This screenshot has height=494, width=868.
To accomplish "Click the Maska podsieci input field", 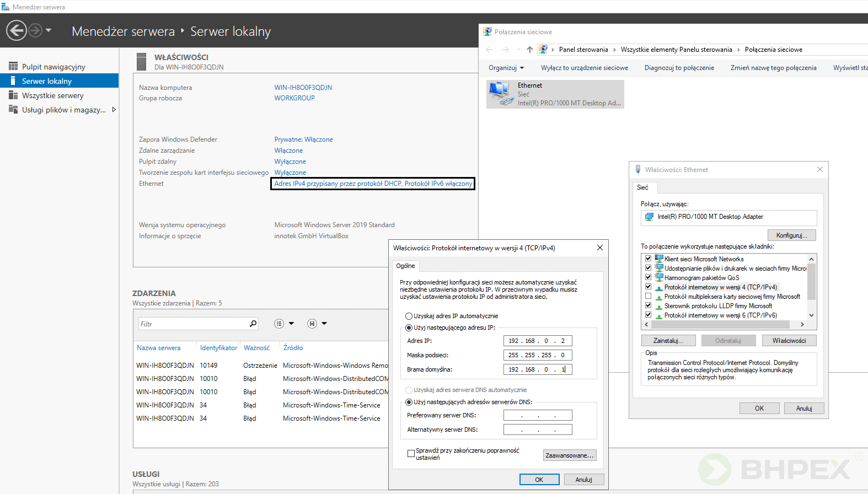I will [x=538, y=355].
